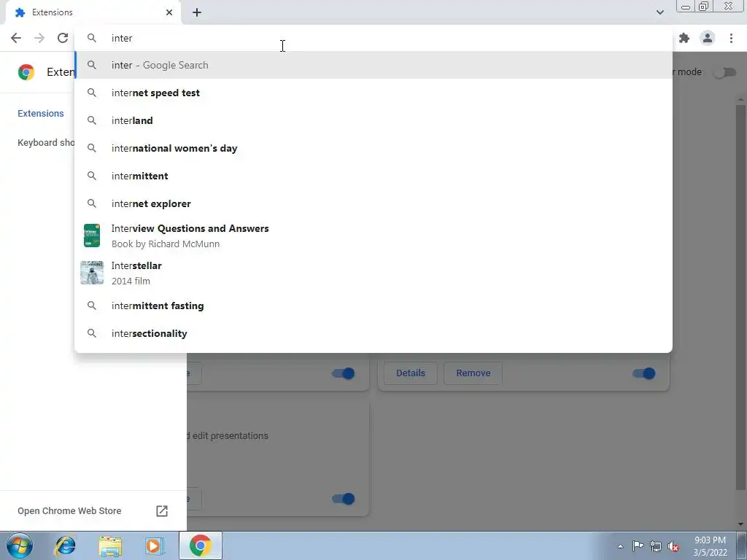Launch Internet Explorer from taskbar
747x560 pixels.
tap(65, 545)
